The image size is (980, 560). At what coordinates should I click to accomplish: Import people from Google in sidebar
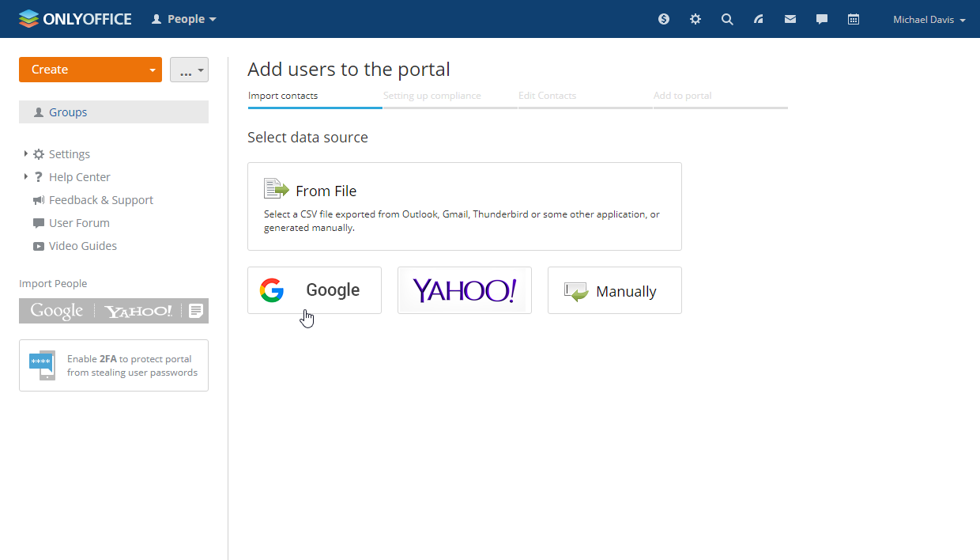click(x=56, y=311)
